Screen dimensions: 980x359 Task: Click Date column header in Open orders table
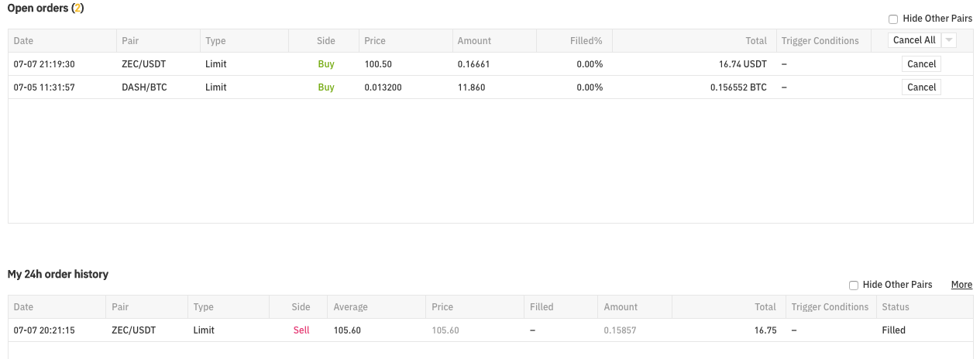coord(24,41)
